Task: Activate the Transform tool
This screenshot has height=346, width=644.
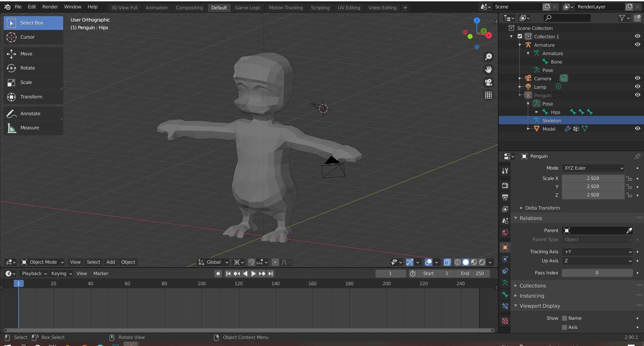Action: coord(33,97)
